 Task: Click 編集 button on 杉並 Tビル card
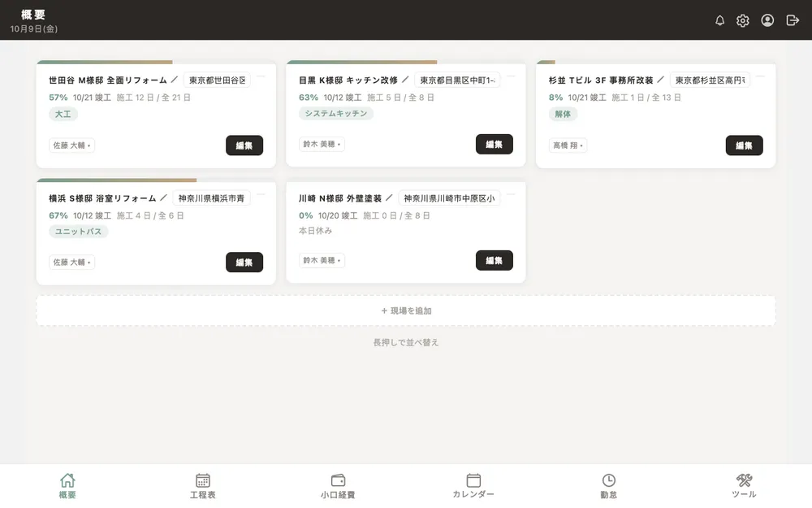coord(744,145)
